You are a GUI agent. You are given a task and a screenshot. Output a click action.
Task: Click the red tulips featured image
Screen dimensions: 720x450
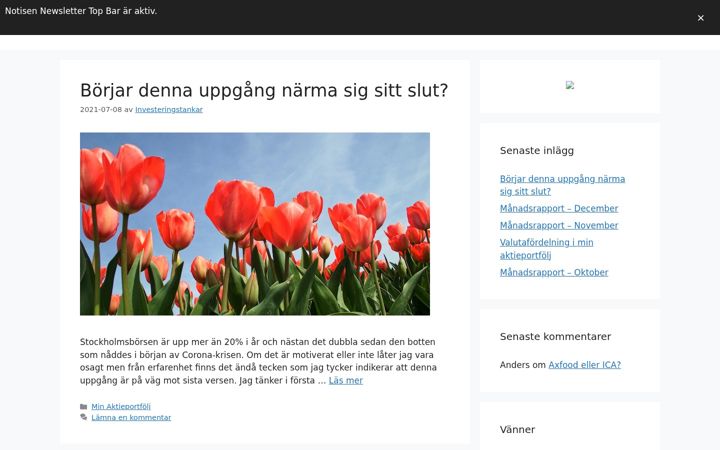pos(255,224)
